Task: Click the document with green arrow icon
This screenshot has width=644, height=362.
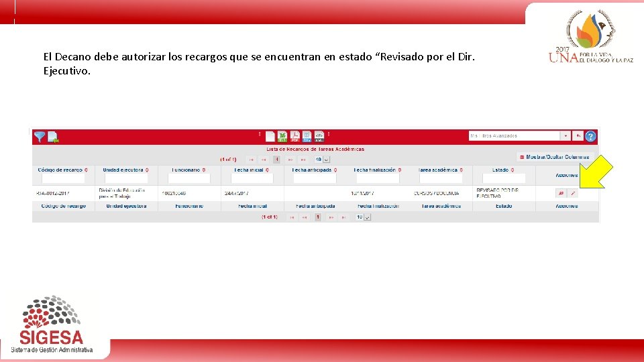Action: (x=53, y=137)
